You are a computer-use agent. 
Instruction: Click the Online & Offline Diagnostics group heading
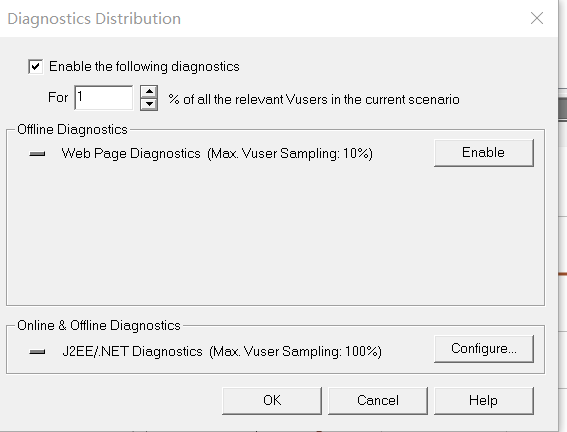[x=99, y=325]
